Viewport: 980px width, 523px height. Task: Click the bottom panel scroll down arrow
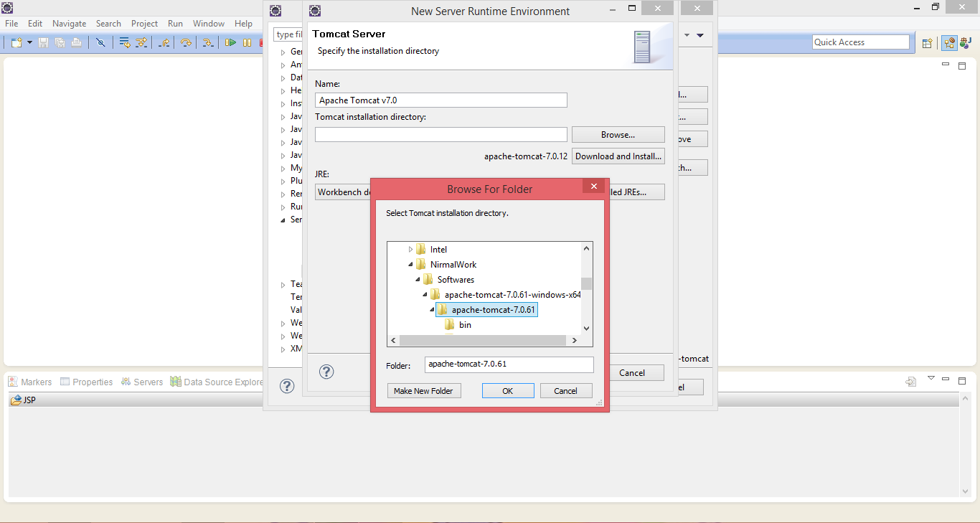coord(965,491)
